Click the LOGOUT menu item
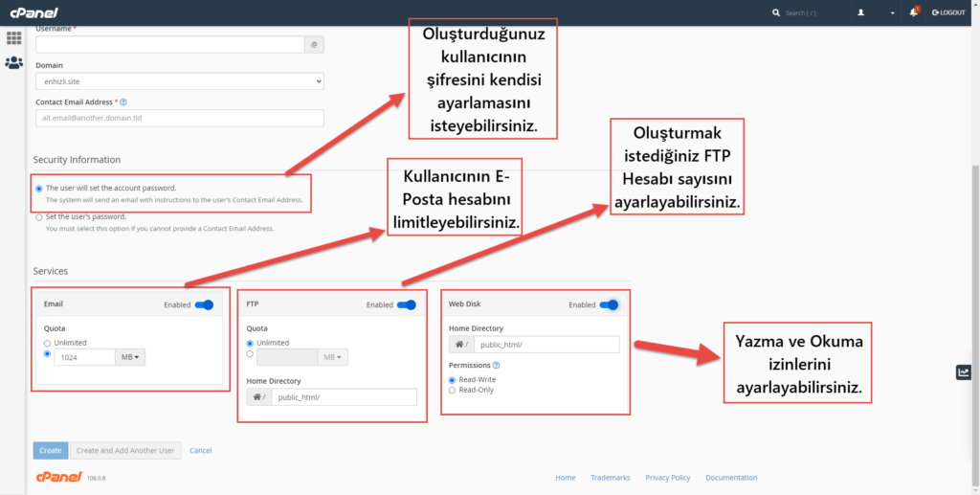The height and width of the screenshot is (495, 980). [x=948, y=12]
